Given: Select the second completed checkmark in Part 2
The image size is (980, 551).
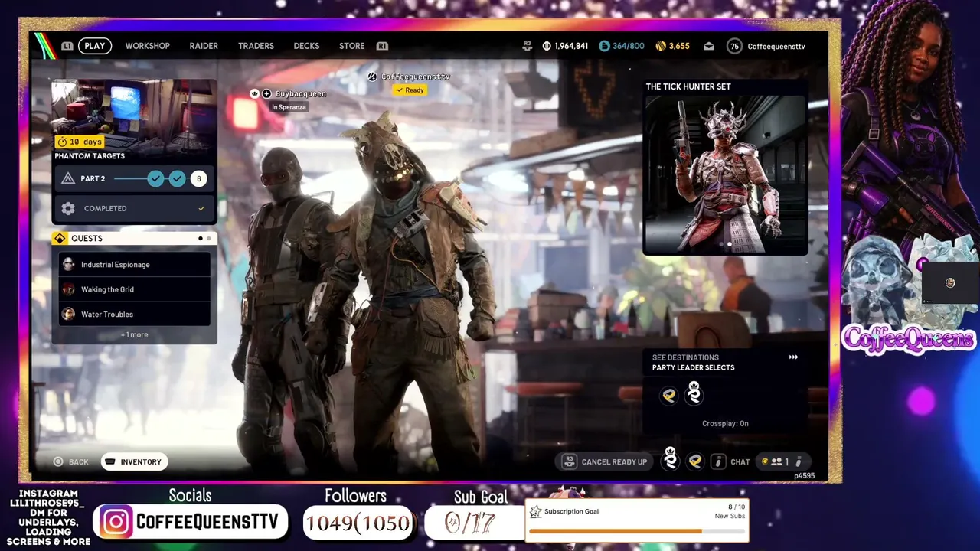Looking at the screenshot, I should [177, 178].
